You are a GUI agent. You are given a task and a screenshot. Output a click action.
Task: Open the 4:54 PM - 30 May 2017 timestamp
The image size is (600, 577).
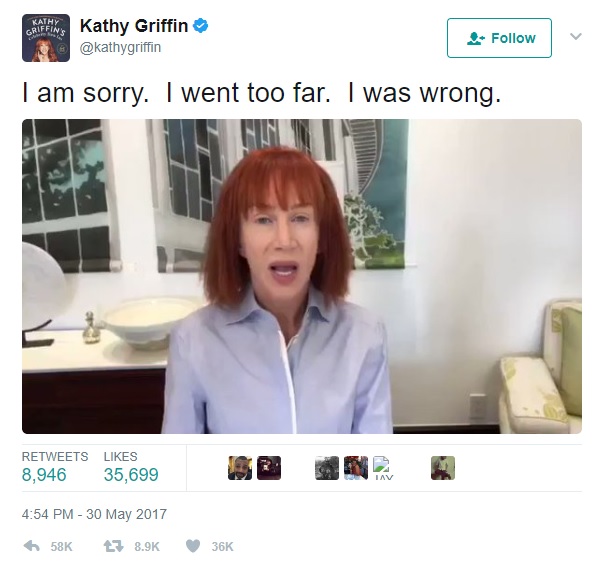[94, 514]
